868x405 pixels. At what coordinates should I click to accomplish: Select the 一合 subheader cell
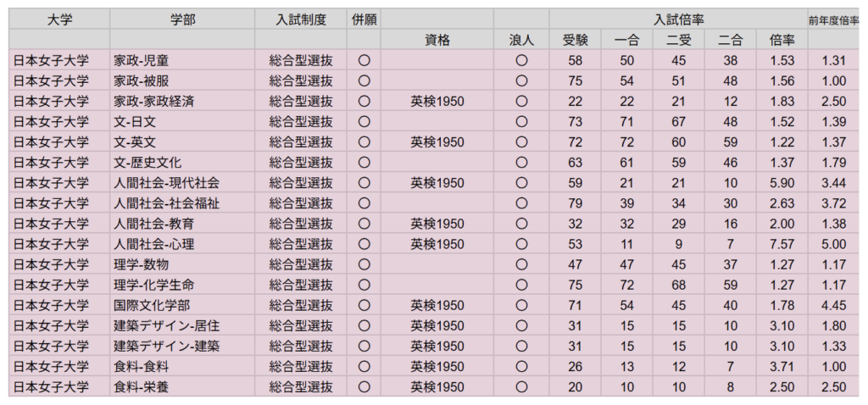click(x=626, y=39)
